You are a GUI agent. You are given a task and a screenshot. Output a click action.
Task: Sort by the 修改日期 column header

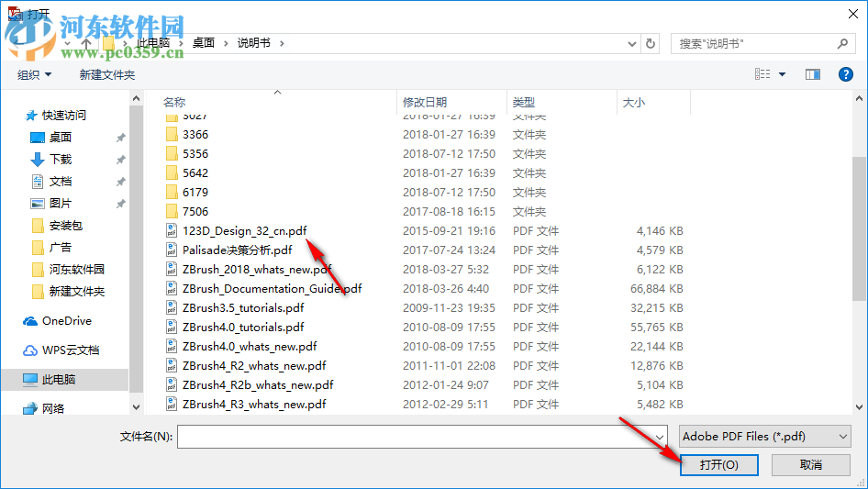[425, 103]
